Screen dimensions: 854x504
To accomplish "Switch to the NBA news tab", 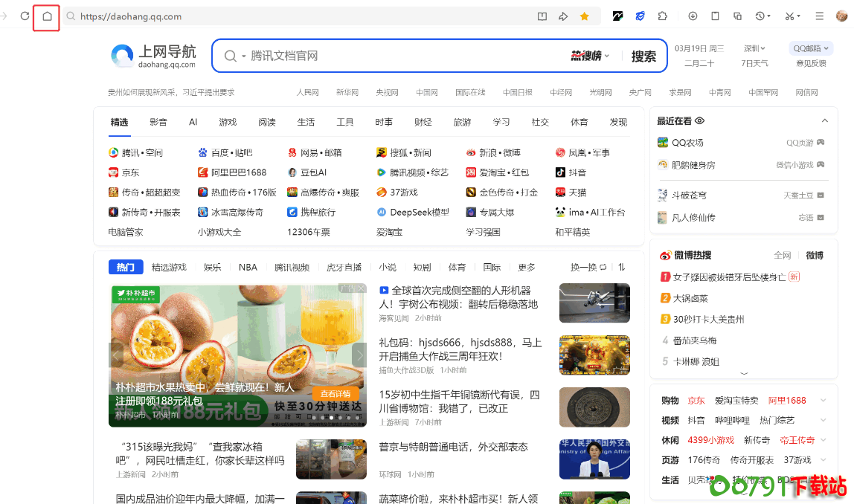I will click(x=248, y=267).
